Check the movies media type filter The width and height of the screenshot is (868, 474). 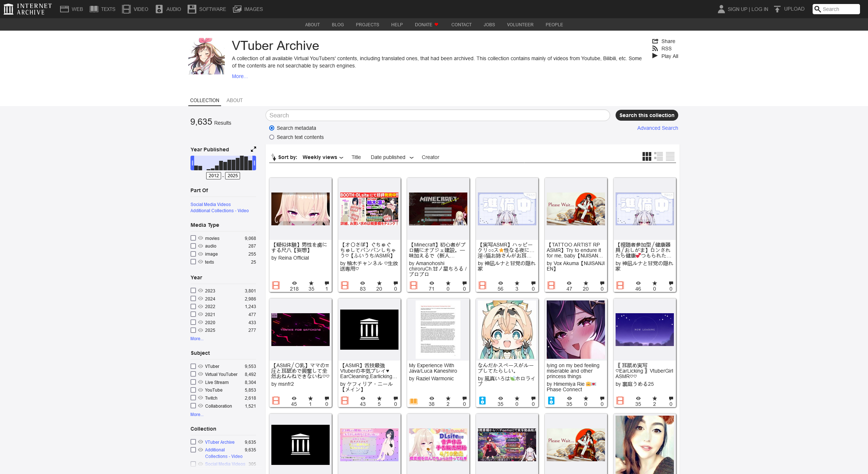coord(193,238)
